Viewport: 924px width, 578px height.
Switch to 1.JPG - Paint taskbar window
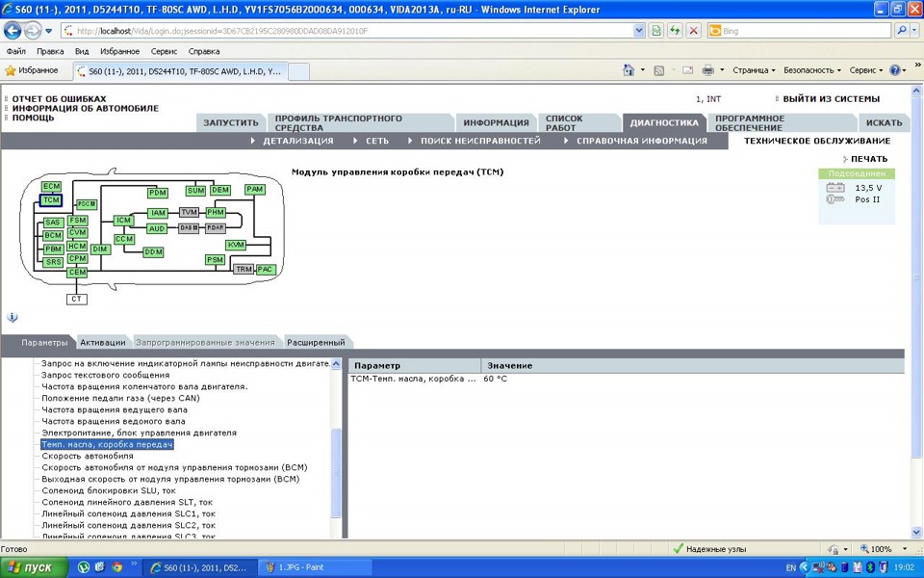coord(315,567)
